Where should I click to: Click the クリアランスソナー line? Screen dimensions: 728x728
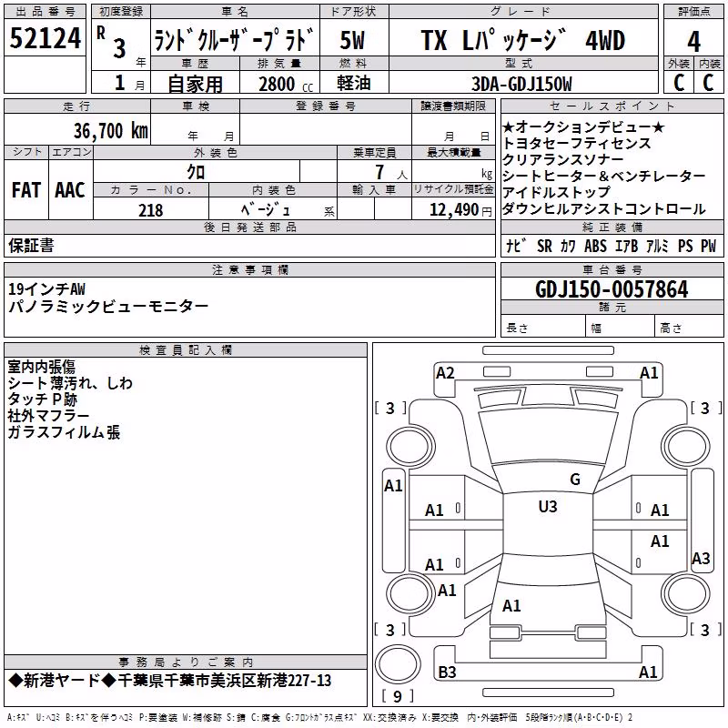coord(563,160)
